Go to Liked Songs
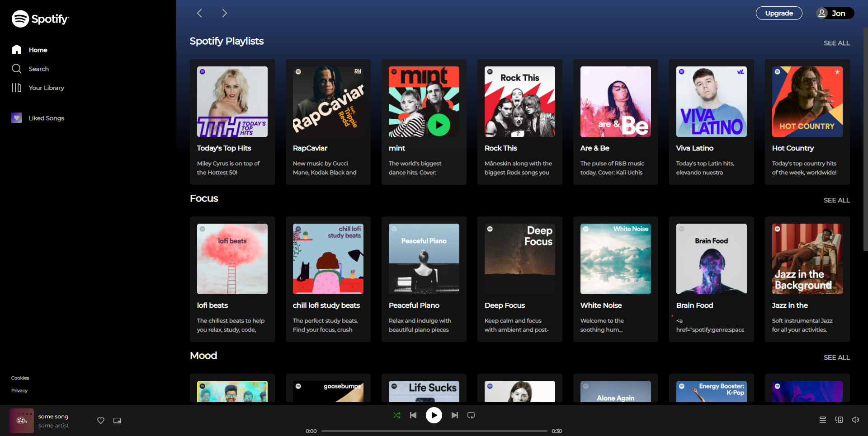 (46, 118)
